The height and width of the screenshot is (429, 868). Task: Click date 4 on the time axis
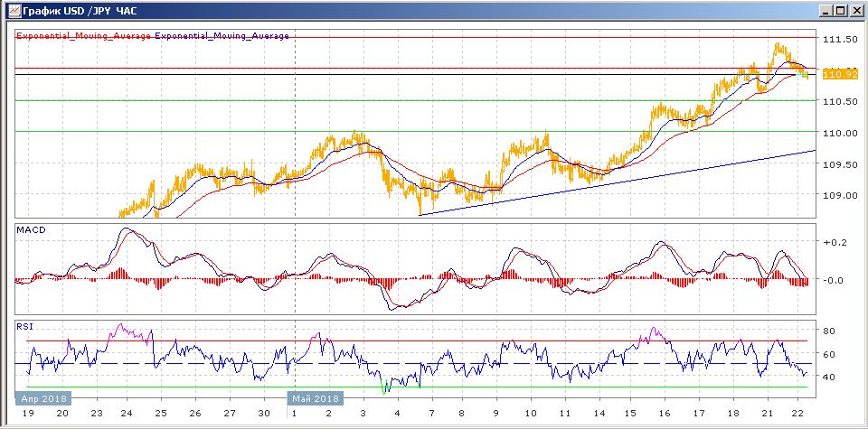point(397,413)
